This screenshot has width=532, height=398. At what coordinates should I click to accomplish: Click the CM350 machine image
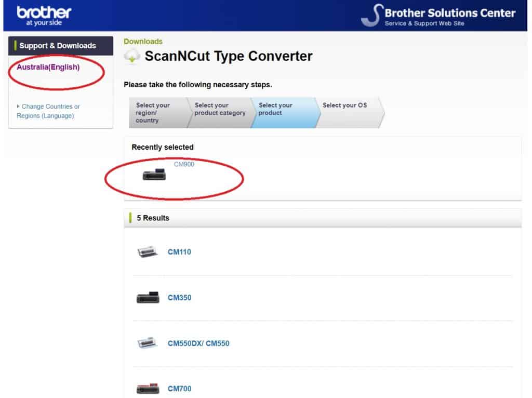tap(148, 297)
